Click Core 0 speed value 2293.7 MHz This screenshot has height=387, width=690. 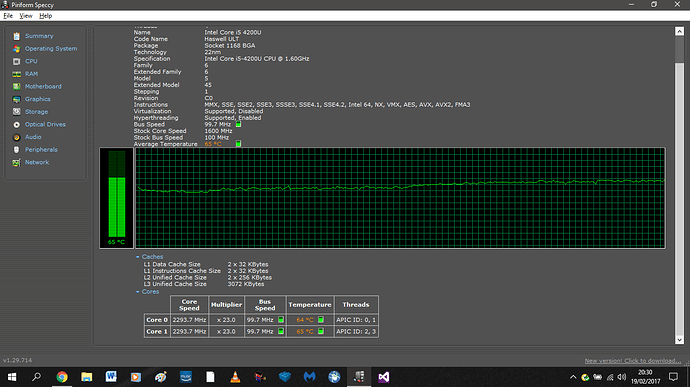coord(189,320)
